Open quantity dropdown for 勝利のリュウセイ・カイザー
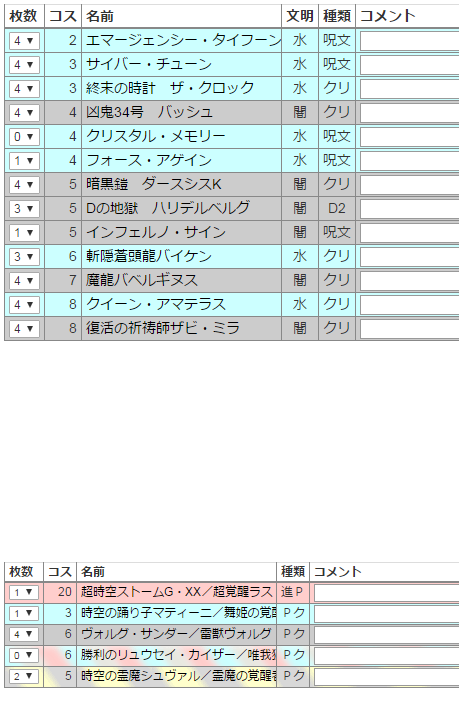Screen dimensions: 459x712 pyautogui.click(x=24, y=656)
